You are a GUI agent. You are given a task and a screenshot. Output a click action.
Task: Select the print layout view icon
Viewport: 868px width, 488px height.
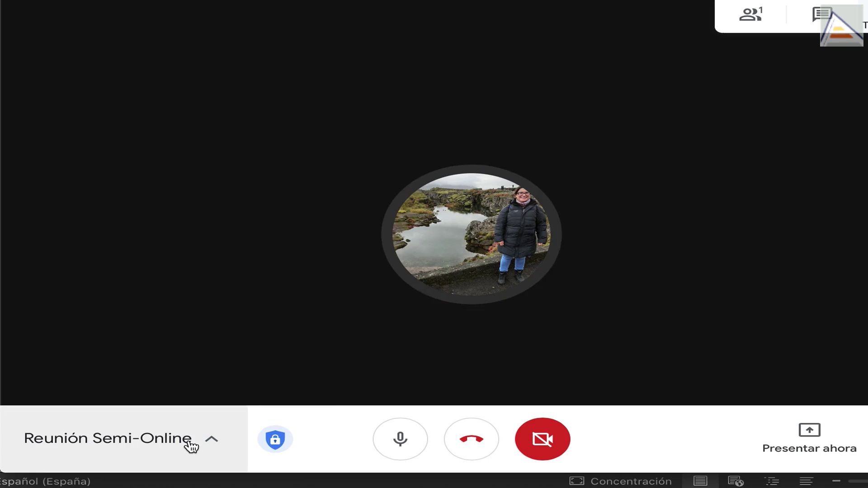[700, 481]
